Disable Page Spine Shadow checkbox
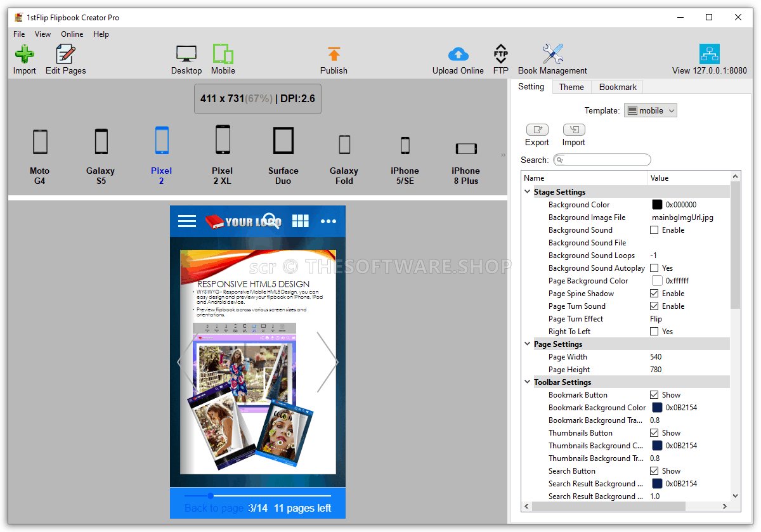Viewport: 761px width, 532px height. [x=654, y=294]
